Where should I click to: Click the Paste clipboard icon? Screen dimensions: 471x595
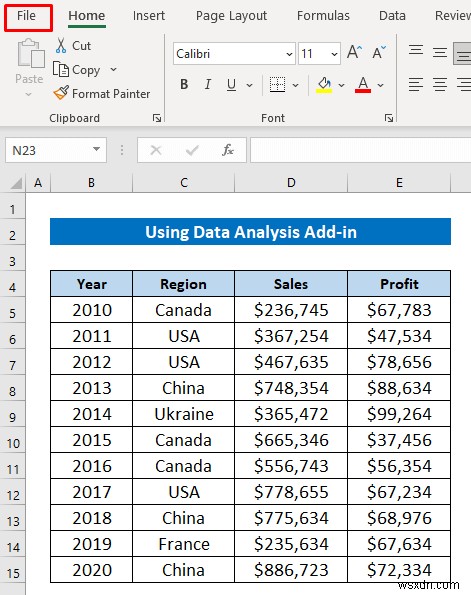pyautogui.click(x=30, y=54)
